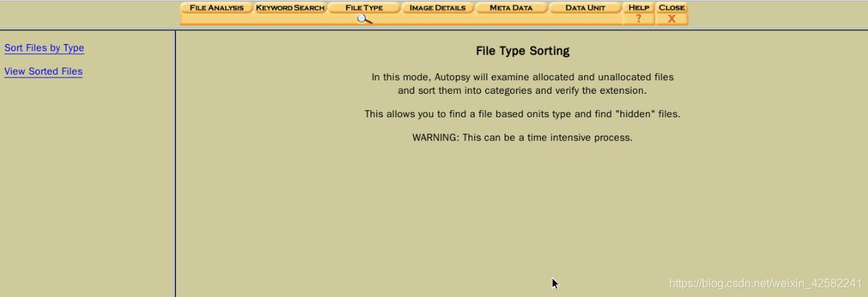
Task: Open the Image Details tab
Action: [x=437, y=8]
